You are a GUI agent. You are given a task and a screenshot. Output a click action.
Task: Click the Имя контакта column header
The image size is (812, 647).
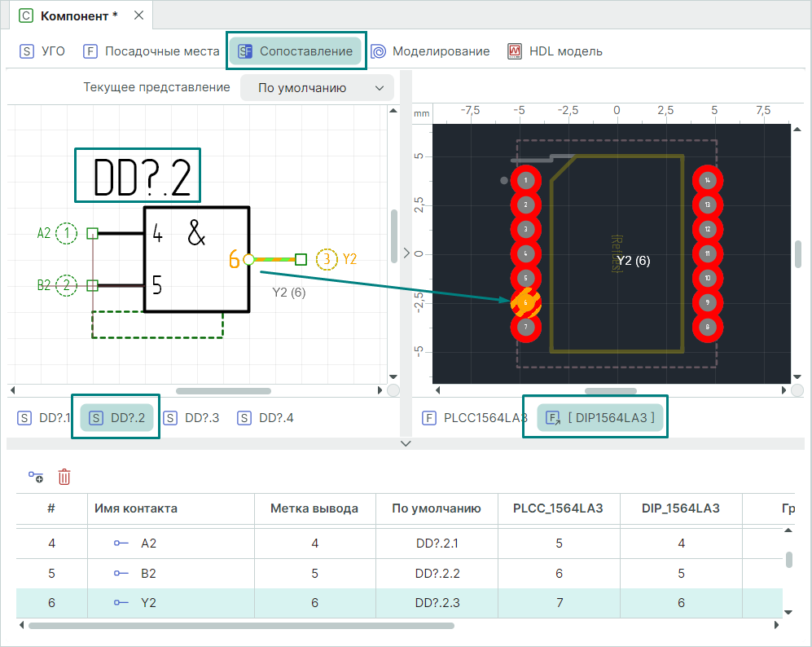pos(136,508)
